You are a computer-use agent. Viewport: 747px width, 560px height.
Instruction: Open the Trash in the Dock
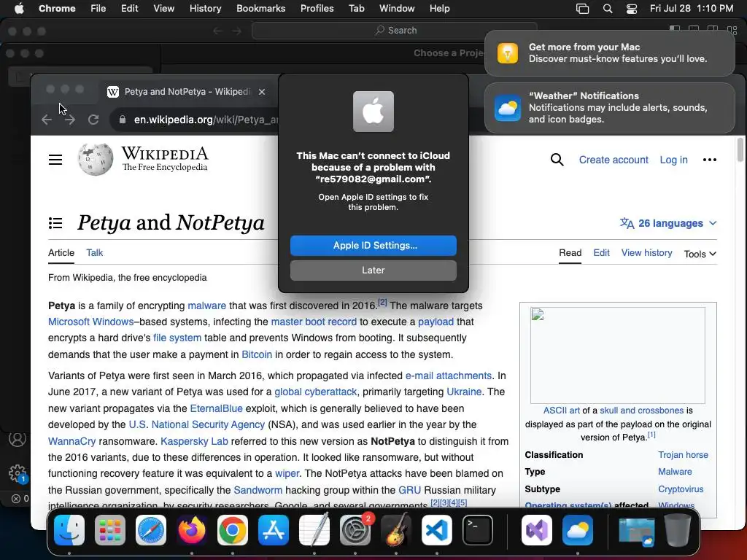(678, 530)
